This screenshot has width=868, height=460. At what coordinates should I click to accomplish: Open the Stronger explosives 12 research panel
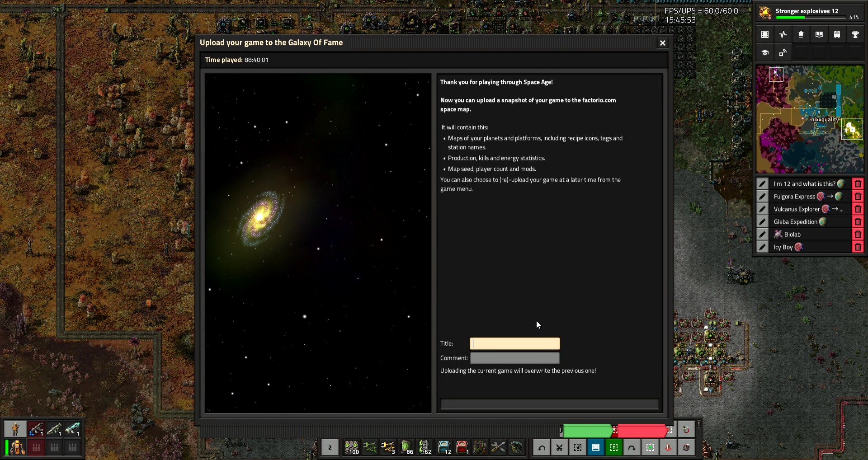tap(809, 13)
